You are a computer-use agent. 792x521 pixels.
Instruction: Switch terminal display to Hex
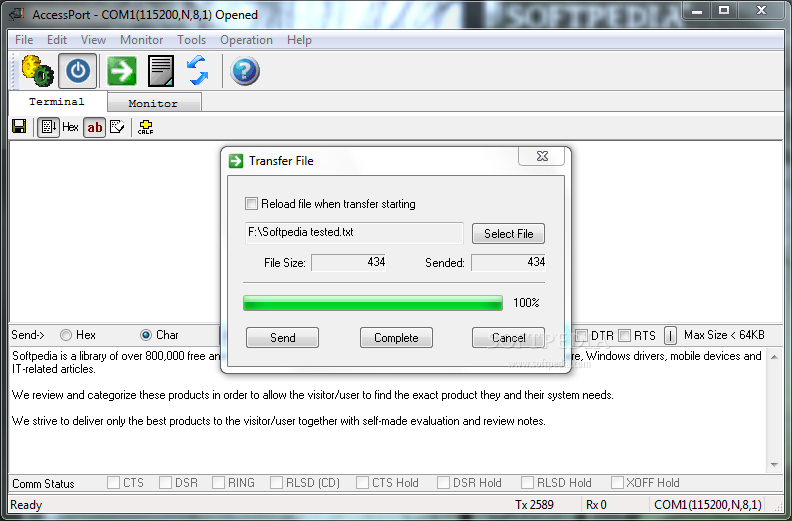[x=70, y=127]
